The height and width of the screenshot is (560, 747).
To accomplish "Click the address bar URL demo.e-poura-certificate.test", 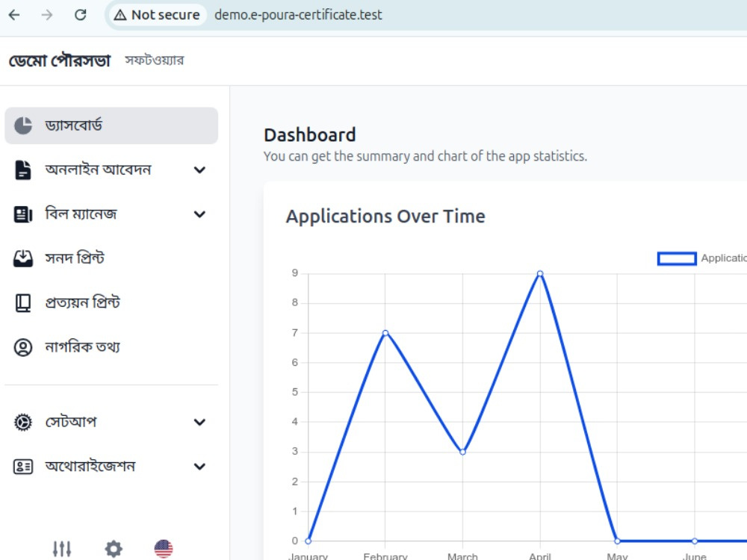I will 298,15.
